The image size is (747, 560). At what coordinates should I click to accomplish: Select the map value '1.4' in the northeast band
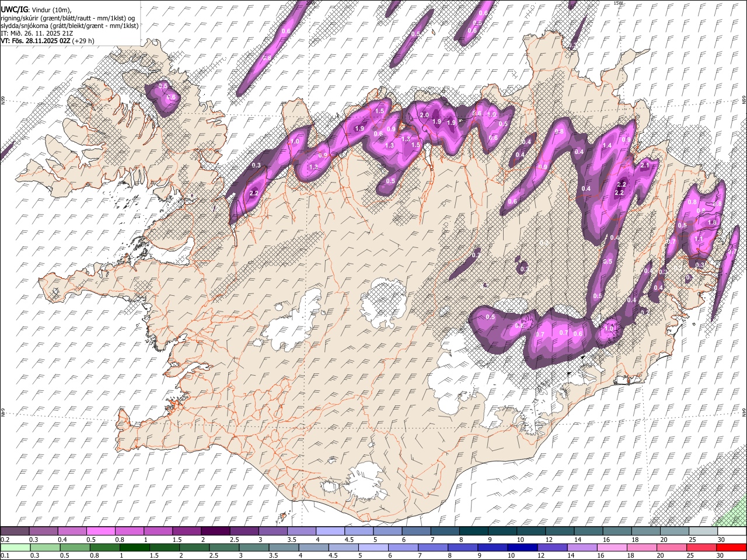[x=607, y=146]
